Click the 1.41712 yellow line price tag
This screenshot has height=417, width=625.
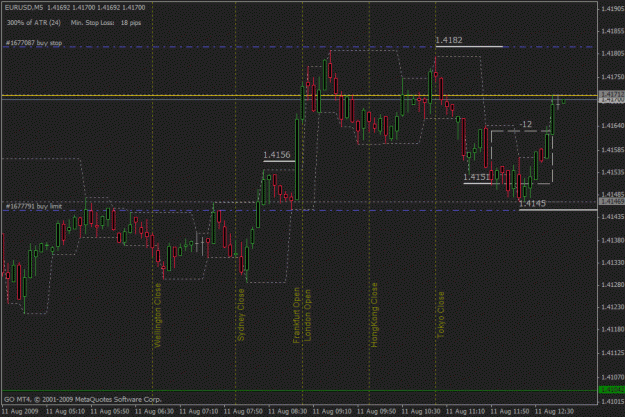click(x=611, y=94)
